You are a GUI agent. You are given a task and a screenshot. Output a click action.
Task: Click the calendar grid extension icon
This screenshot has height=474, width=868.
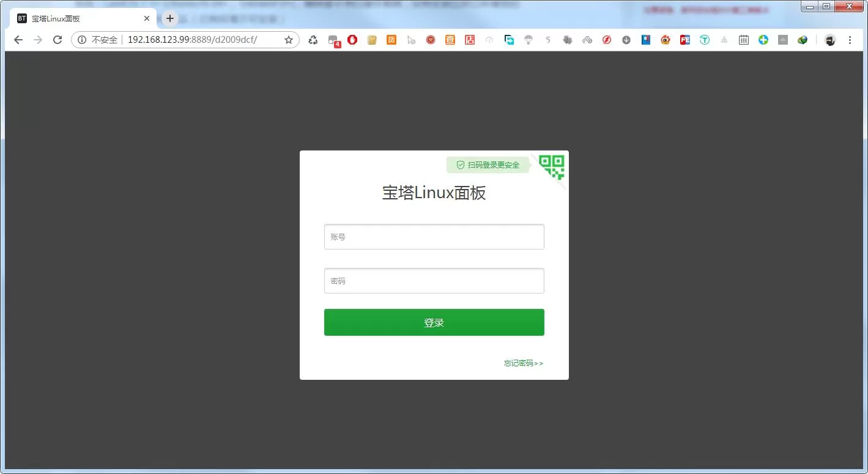pos(744,40)
